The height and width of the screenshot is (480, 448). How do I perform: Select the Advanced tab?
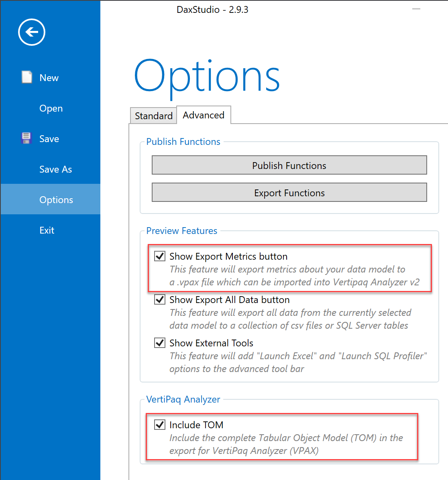pos(204,115)
